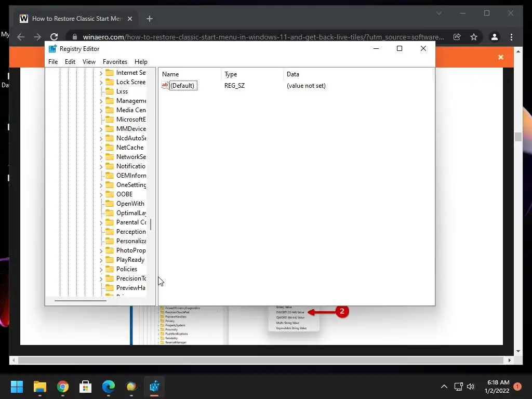Expand the PlayReady registry key
The image size is (532, 399).
click(x=101, y=260)
